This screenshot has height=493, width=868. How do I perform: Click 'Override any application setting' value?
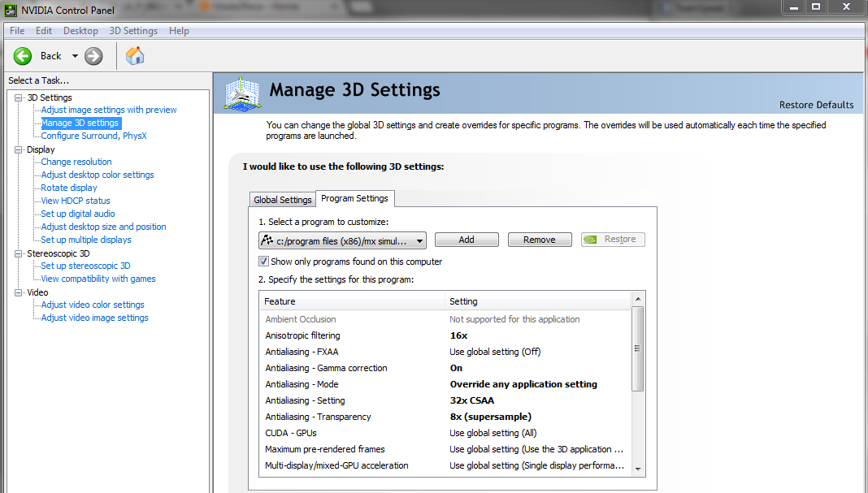point(523,384)
